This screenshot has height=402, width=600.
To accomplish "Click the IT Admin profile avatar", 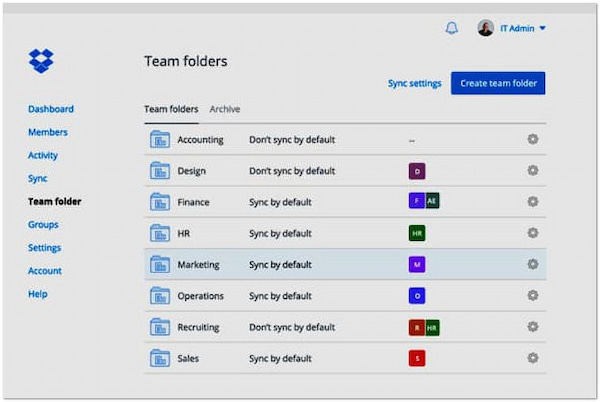I will tap(486, 28).
